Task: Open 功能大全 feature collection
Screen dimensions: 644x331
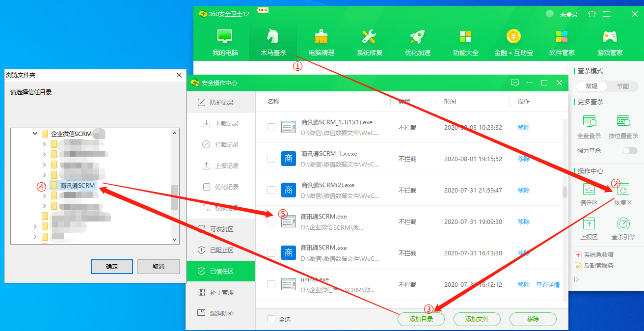Action: (465, 43)
